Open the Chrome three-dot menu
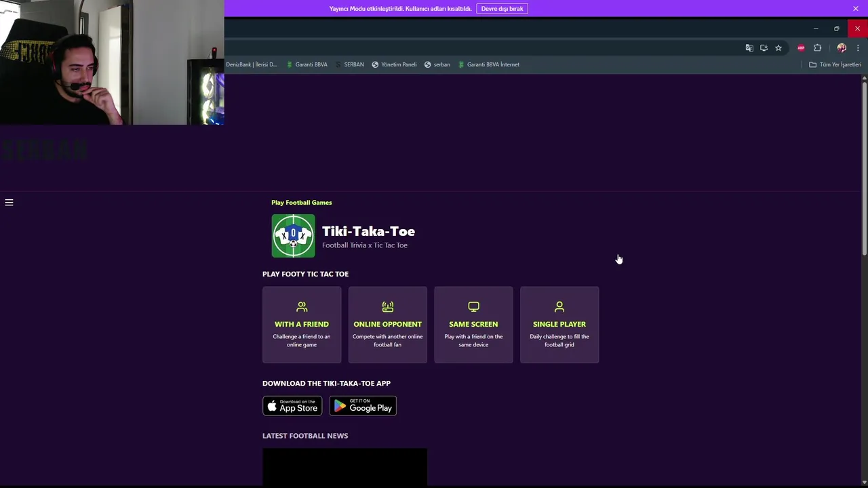The image size is (868, 488). tap(858, 48)
